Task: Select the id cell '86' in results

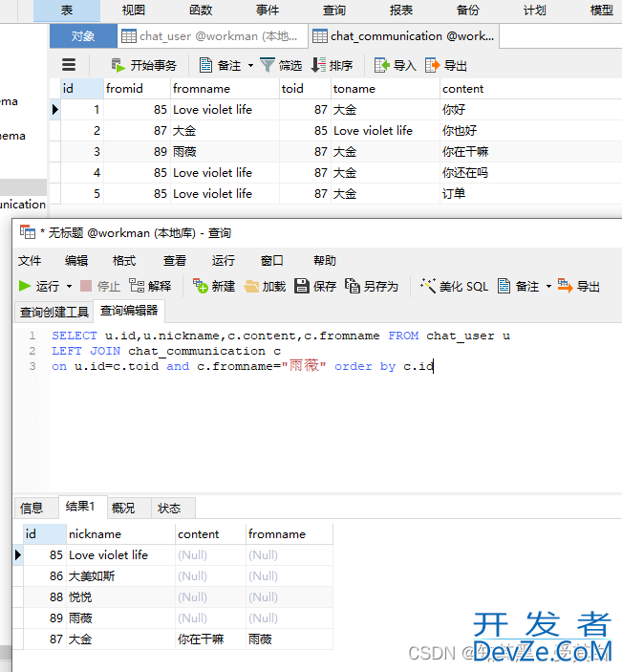Action: click(45, 576)
